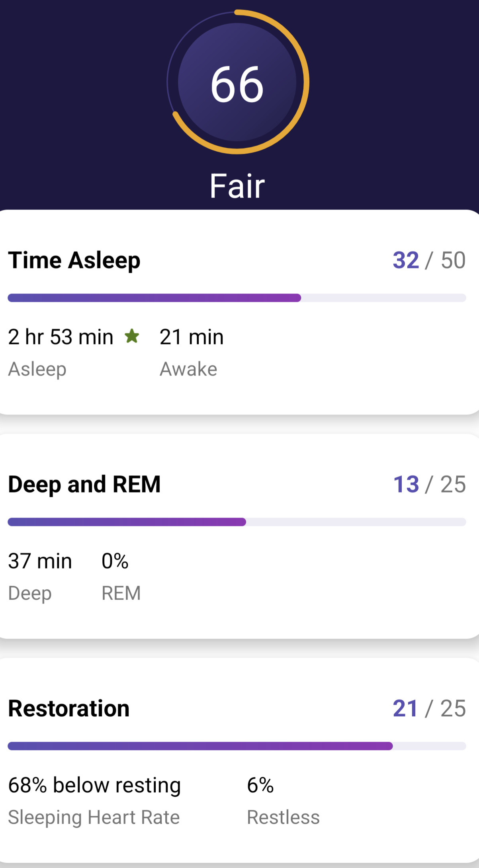Select the 2 hr 53 min value
This screenshot has width=479, height=868.
pos(61,337)
